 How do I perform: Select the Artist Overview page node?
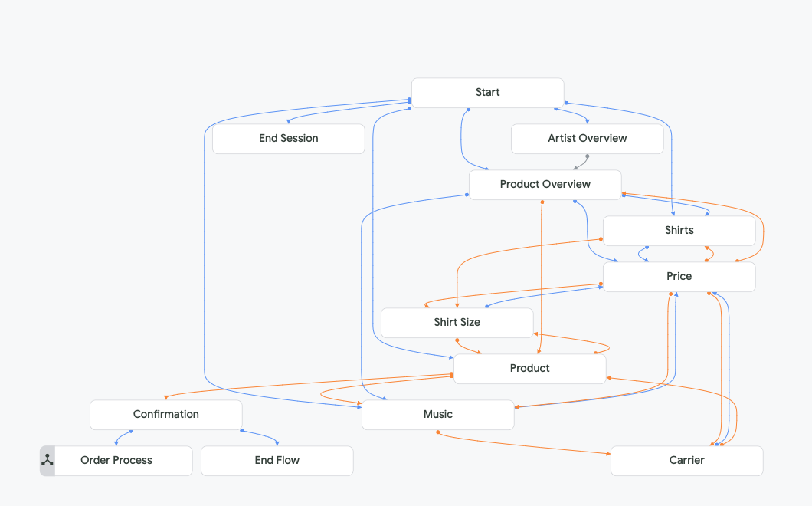pyautogui.click(x=587, y=139)
